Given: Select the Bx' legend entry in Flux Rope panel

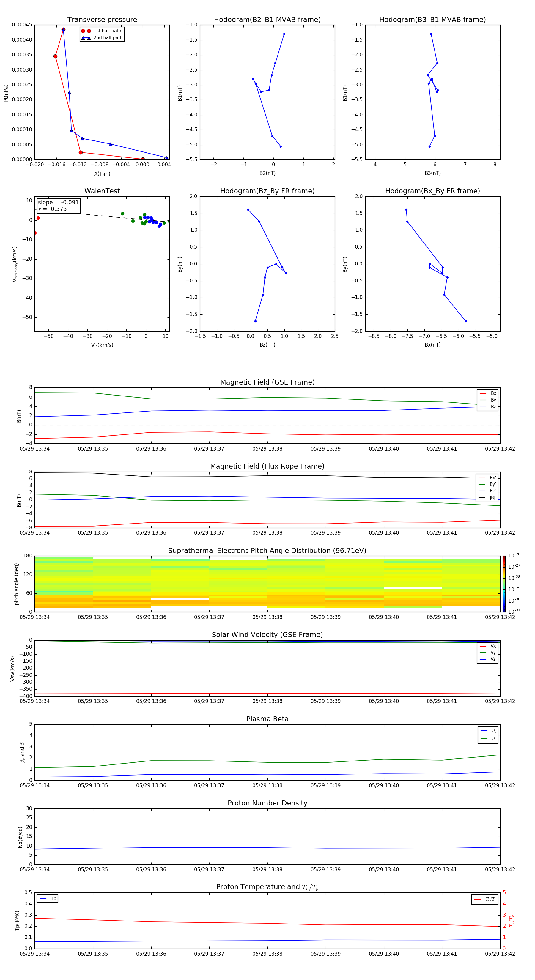Looking at the screenshot, I should [x=487, y=478].
